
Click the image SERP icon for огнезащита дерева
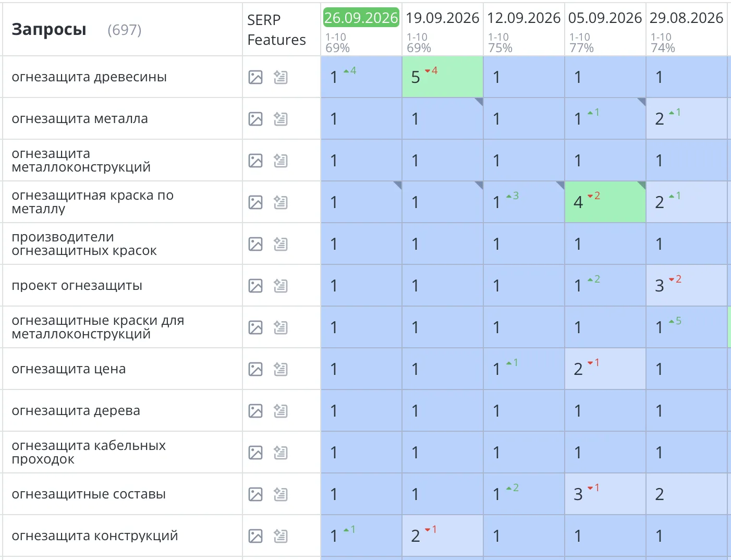pyautogui.click(x=255, y=411)
